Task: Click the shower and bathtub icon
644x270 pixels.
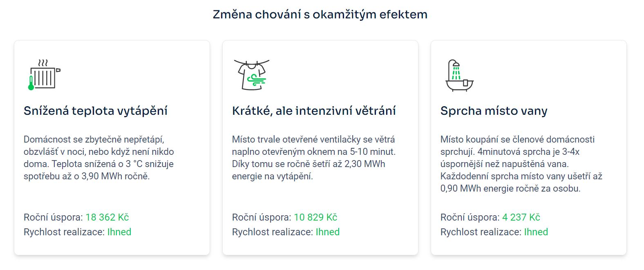Action: click(459, 76)
